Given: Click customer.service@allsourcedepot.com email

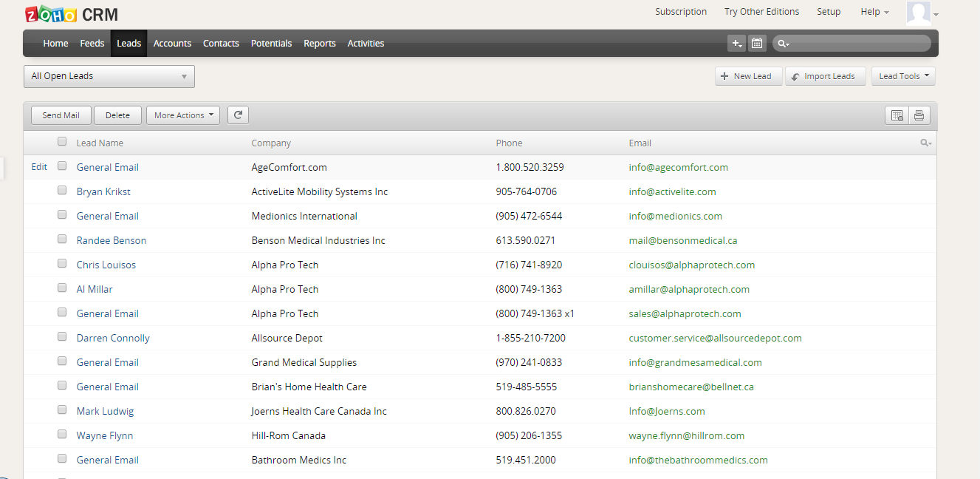Looking at the screenshot, I should (x=715, y=338).
